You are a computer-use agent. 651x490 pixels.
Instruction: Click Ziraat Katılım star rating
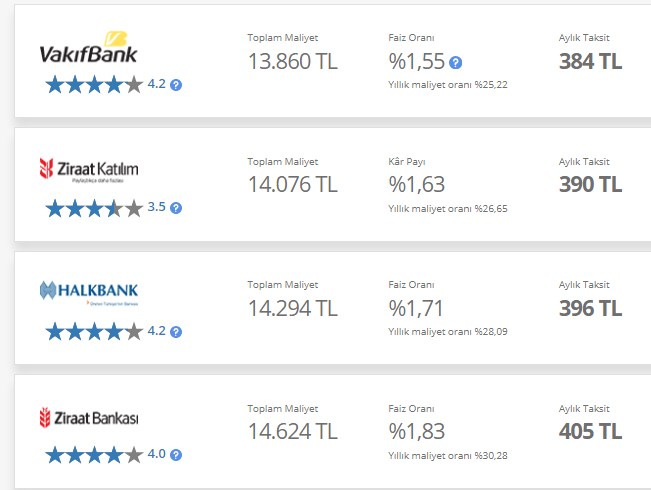pos(93,208)
